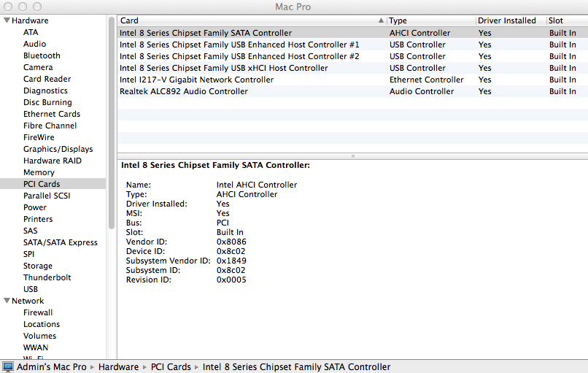Select SAS in the sidebar

(31, 231)
